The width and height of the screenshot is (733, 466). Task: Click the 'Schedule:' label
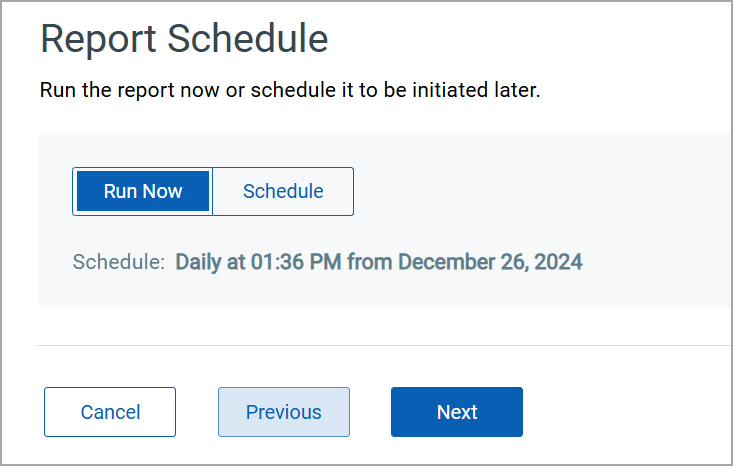click(119, 262)
